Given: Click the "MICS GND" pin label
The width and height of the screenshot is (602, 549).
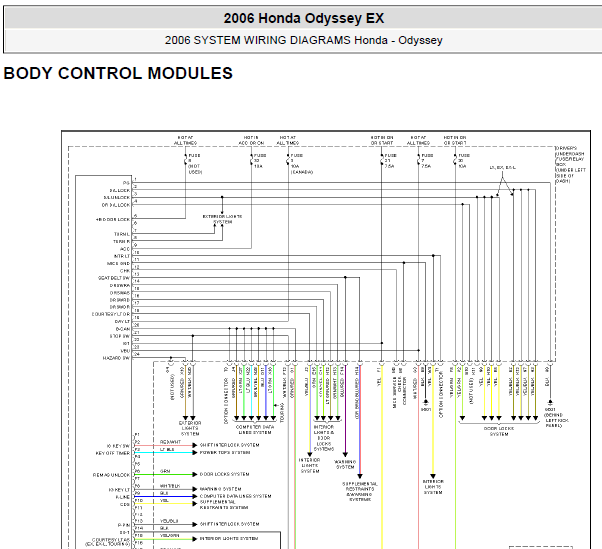Looking at the screenshot, I should (119, 263).
